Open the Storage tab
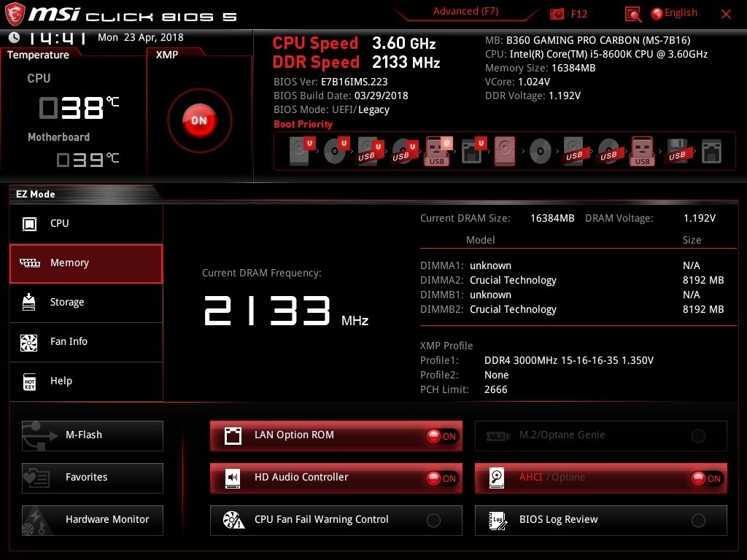The width and height of the screenshot is (747, 560). coord(86,303)
